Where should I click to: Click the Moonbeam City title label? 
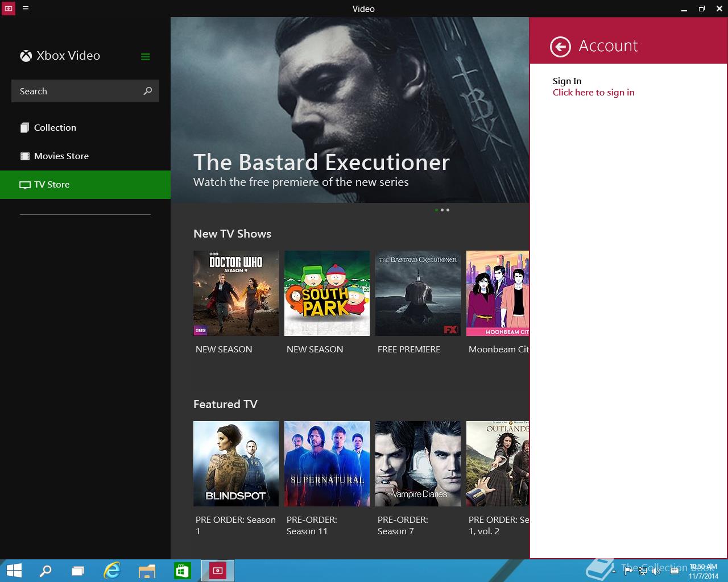(x=499, y=350)
